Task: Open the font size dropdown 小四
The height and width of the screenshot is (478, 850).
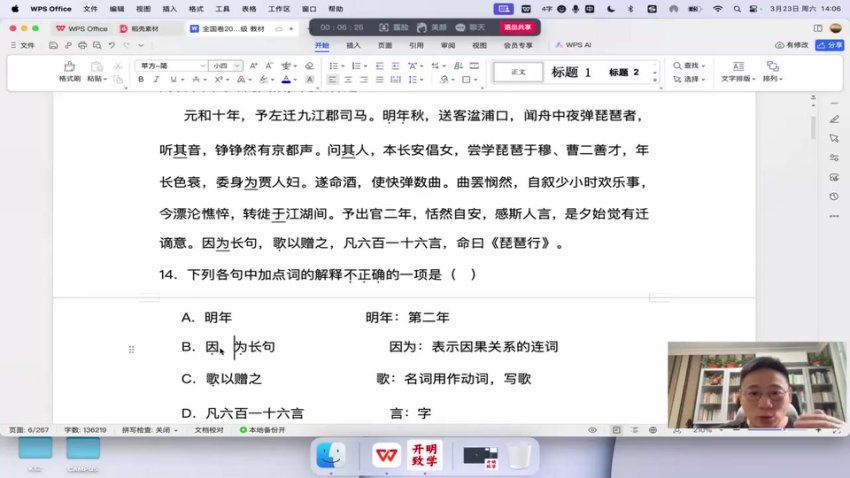Action: [x=224, y=65]
